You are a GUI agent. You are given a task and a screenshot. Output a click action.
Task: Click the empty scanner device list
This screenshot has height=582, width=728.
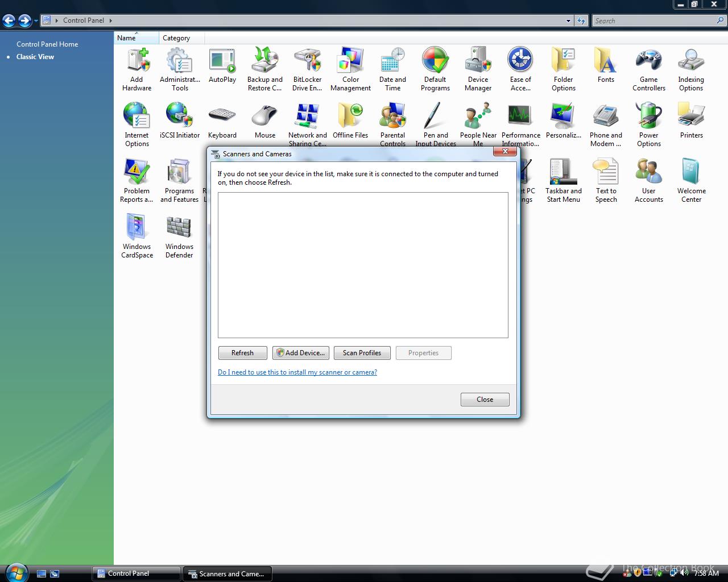coord(363,265)
